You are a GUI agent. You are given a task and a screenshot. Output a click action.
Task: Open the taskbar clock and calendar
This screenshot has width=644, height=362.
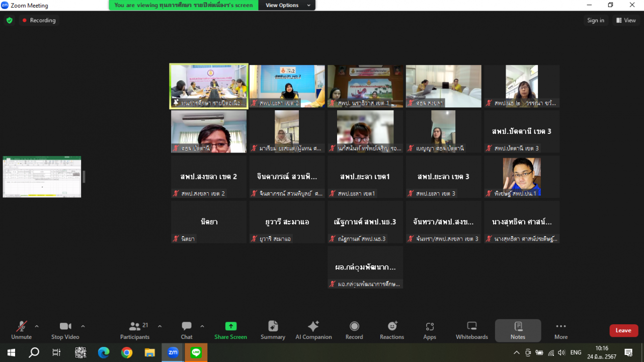click(x=602, y=352)
